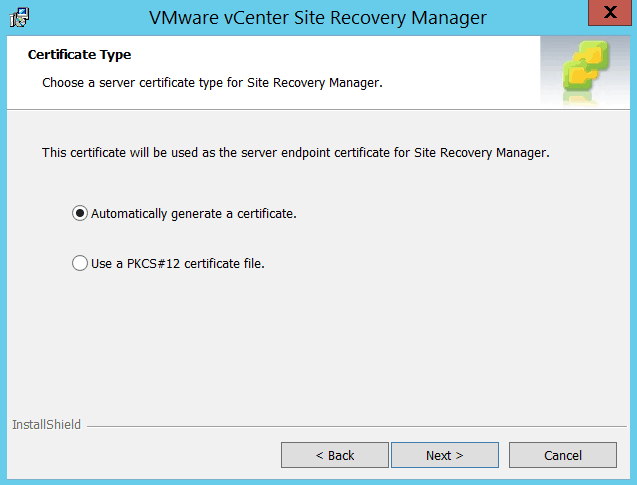Click the white header banner background
This screenshot has width=637, height=485.
[x=450, y=60]
